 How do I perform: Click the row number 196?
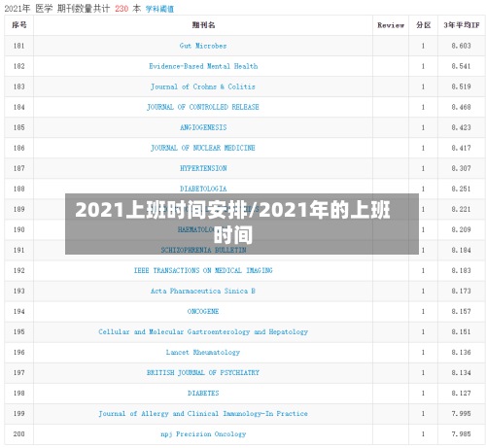tap(19, 352)
